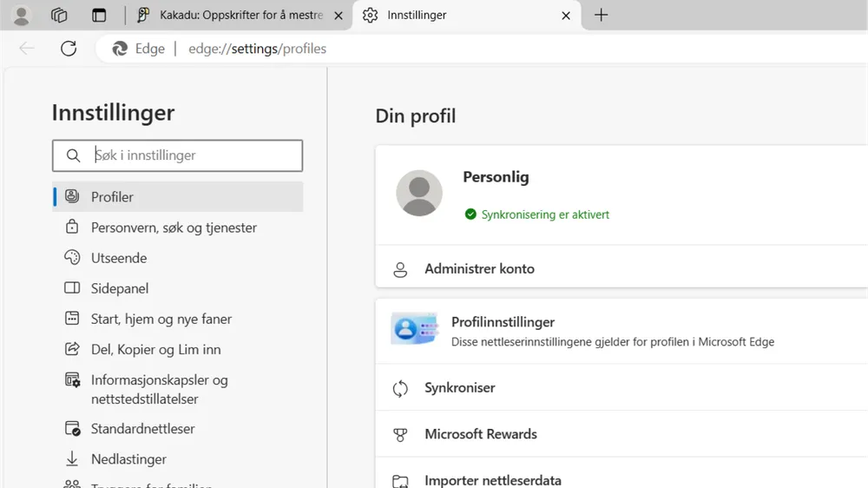Open Start, hjem og nye faner

coord(161,319)
